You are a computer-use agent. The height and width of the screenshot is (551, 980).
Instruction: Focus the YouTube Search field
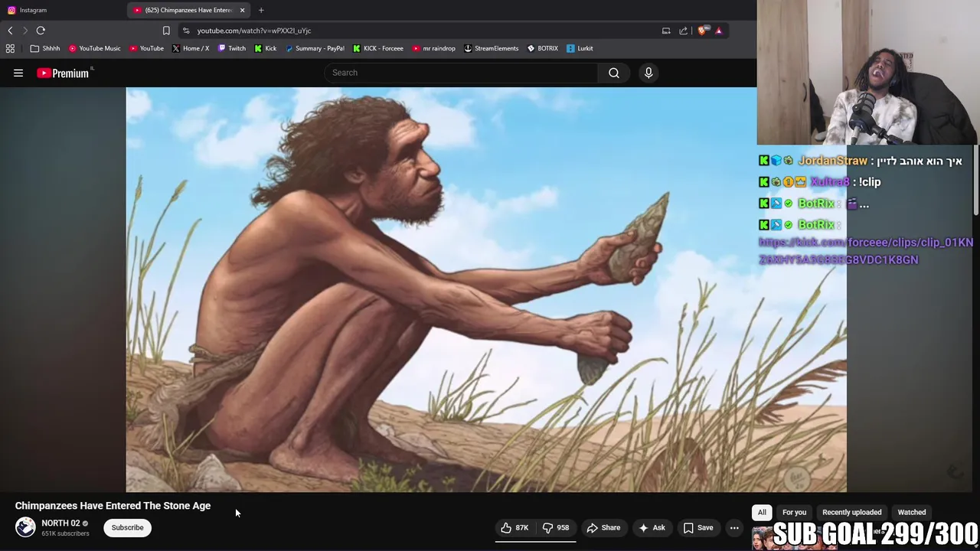pyautogui.click(x=461, y=73)
